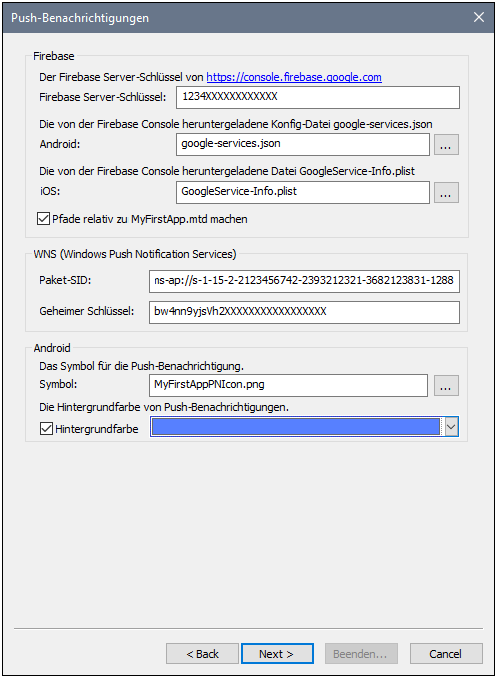Click the Symbol: label
Viewport: 497px width, 678px height.
[x=58, y=384]
